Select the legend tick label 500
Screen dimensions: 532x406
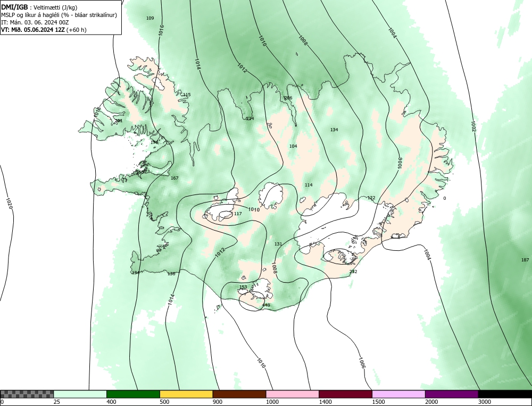tap(164, 402)
